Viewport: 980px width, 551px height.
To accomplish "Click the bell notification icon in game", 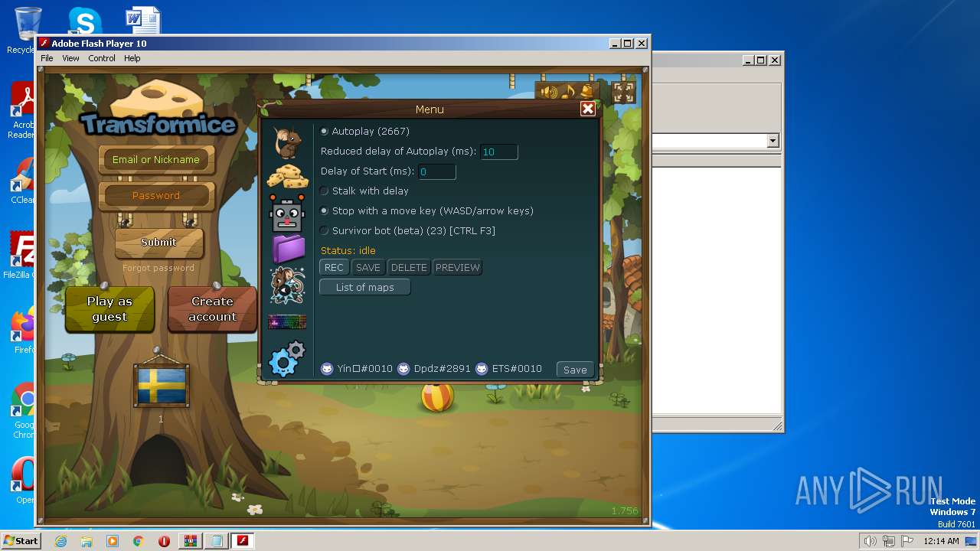I will click(586, 91).
